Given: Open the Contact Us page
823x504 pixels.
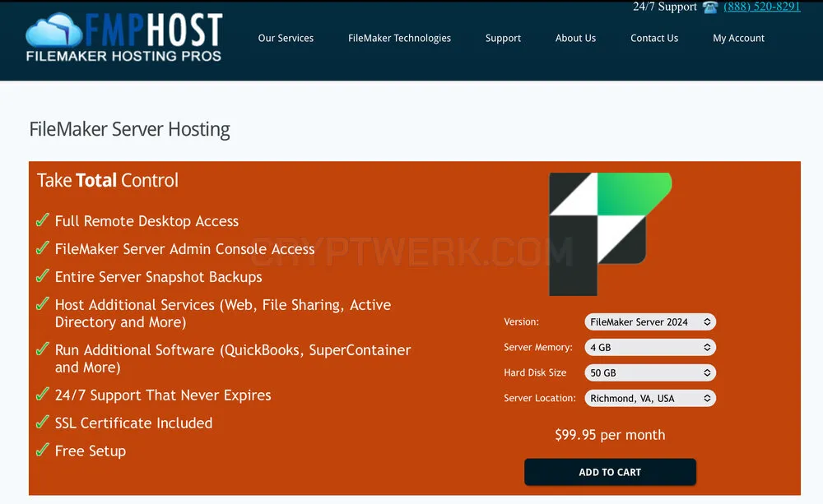Looking at the screenshot, I should [x=654, y=38].
